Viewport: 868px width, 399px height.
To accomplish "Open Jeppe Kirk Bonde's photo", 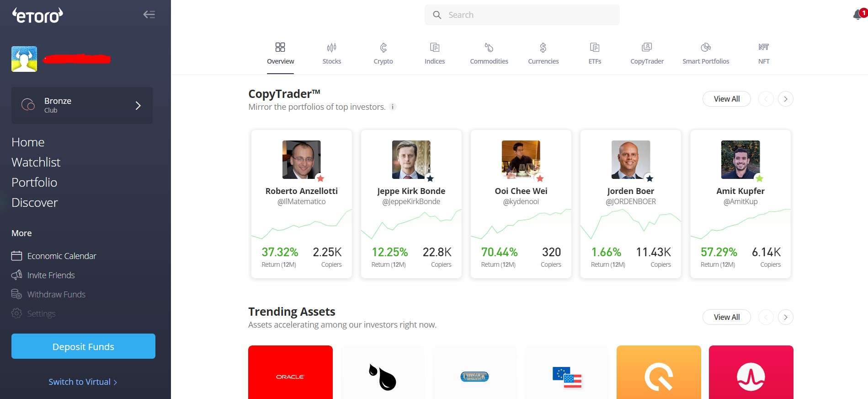I will 411,160.
